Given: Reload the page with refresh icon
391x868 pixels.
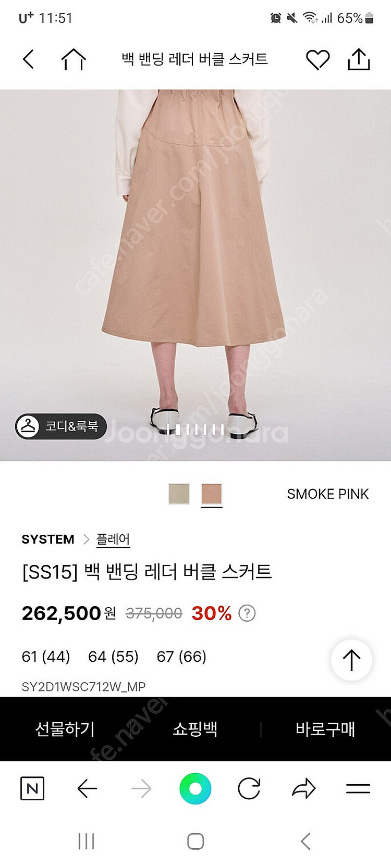Looking at the screenshot, I should [249, 789].
